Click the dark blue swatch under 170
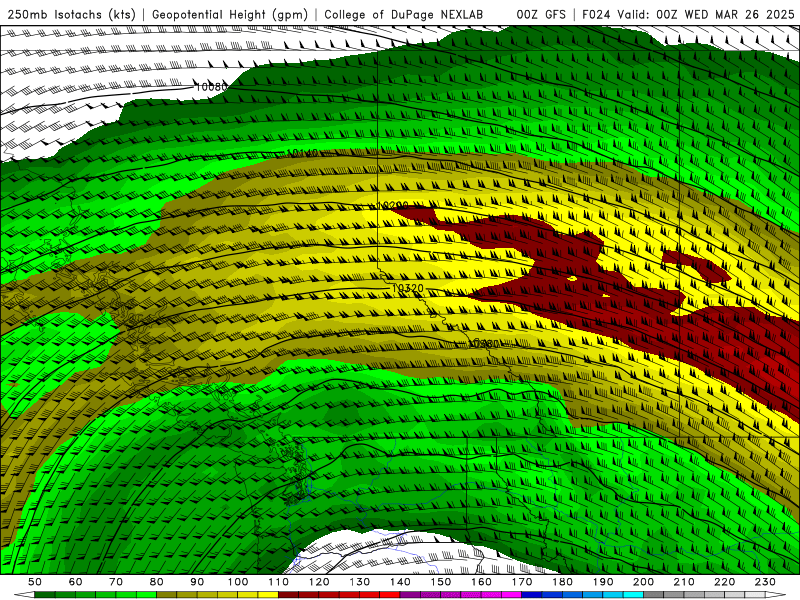Viewport: 800px width, 600px height. pyautogui.click(x=532, y=595)
